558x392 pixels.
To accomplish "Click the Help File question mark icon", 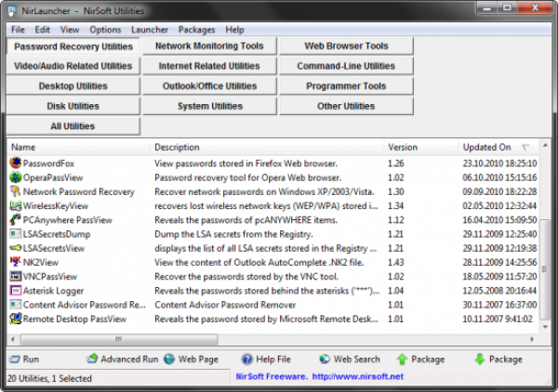I will tap(247, 359).
